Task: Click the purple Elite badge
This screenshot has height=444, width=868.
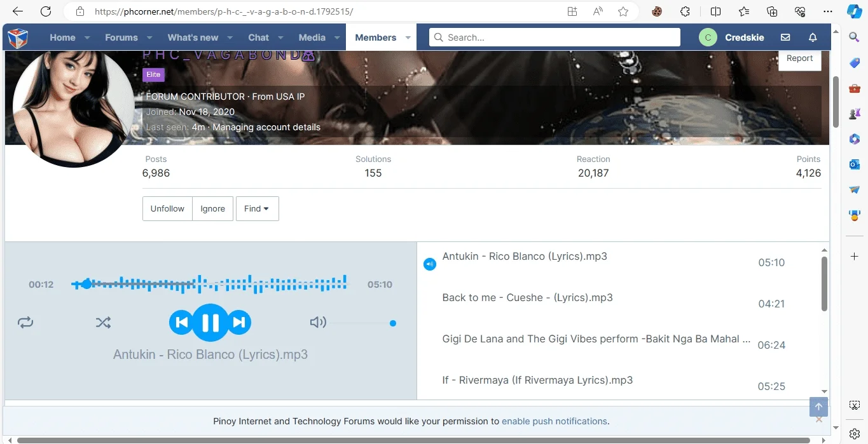Action: click(x=153, y=74)
